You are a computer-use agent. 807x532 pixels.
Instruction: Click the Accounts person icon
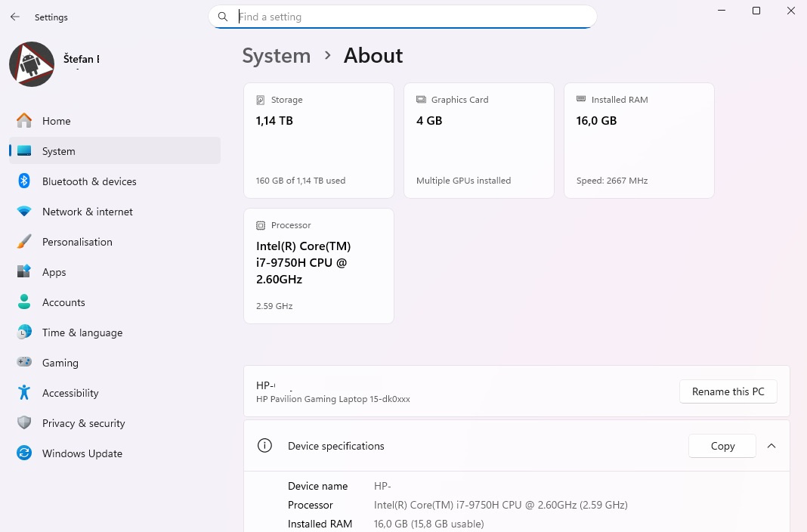pyautogui.click(x=24, y=302)
